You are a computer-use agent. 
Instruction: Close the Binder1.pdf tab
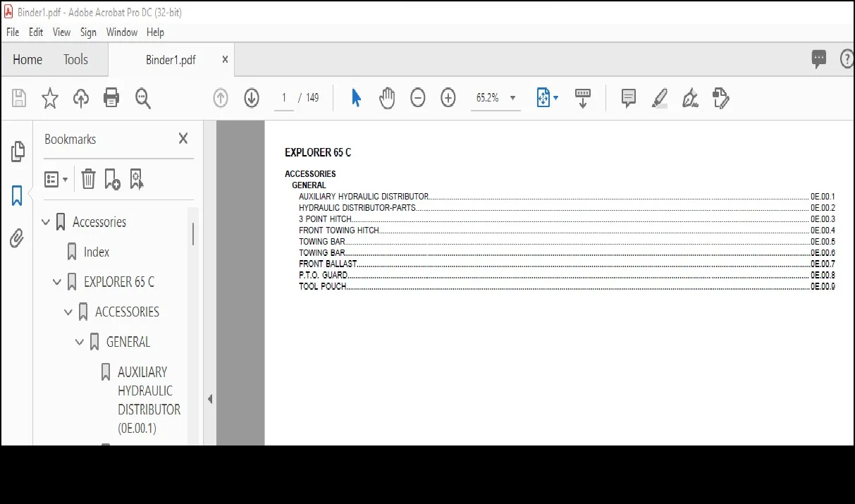point(225,59)
